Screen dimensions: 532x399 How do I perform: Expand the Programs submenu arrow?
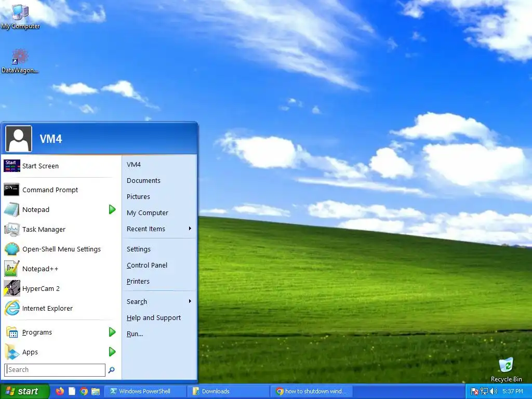coord(112,332)
